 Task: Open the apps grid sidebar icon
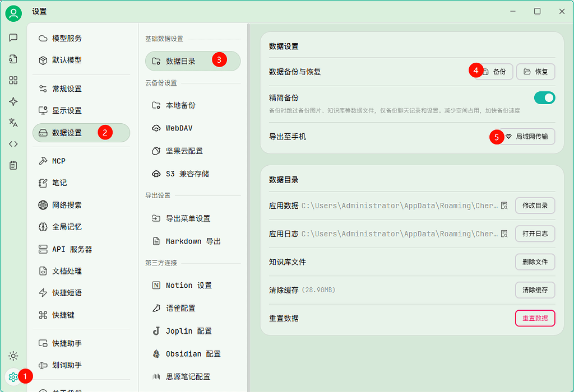click(13, 80)
